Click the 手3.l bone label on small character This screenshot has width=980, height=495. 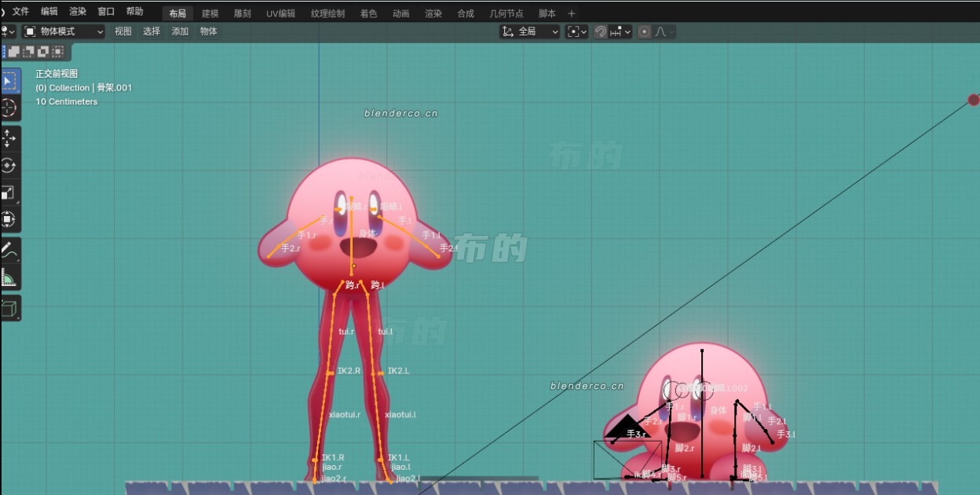pyautogui.click(x=786, y=434)
